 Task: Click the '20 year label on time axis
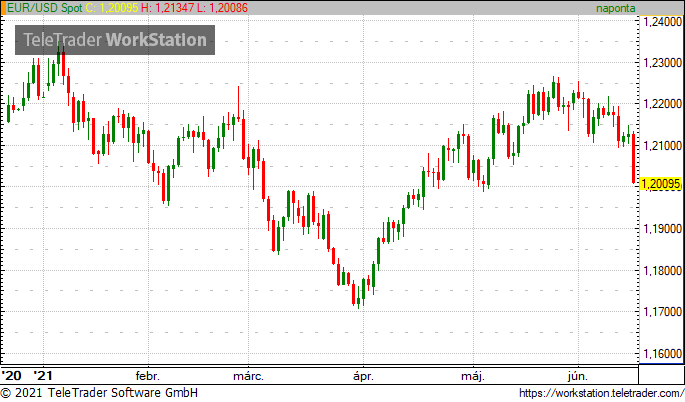[x=12, y=376]
